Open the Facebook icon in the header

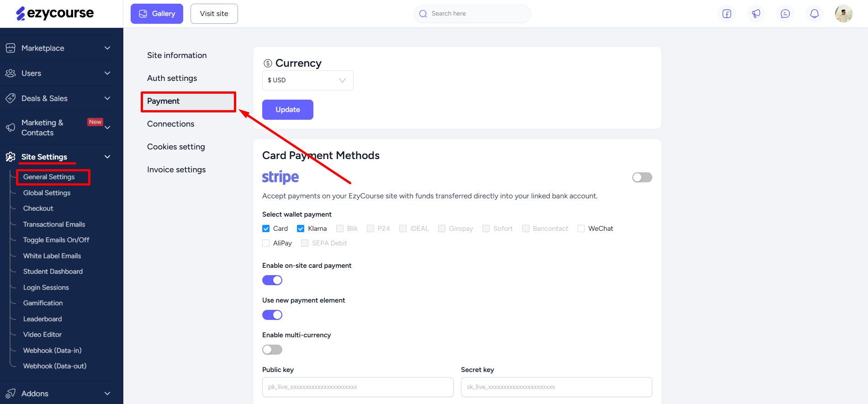[727, 14]
